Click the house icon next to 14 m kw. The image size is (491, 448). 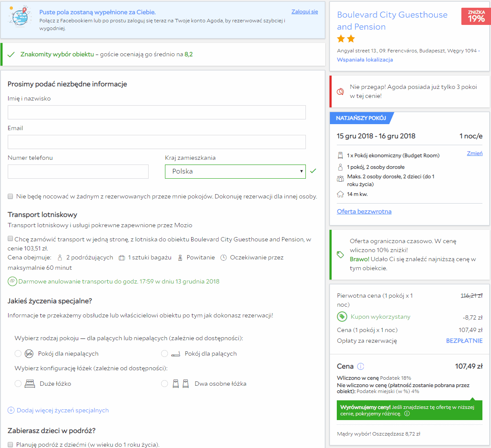pos(340,194)
